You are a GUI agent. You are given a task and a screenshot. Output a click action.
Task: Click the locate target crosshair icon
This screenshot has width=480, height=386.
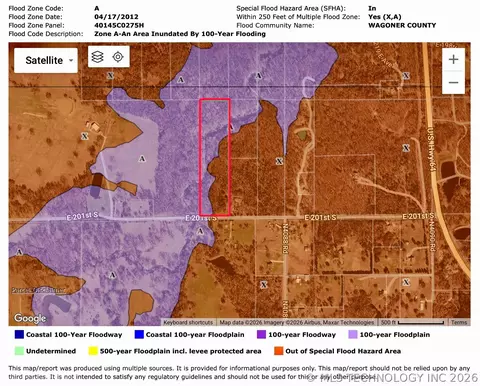click(118, 57)
